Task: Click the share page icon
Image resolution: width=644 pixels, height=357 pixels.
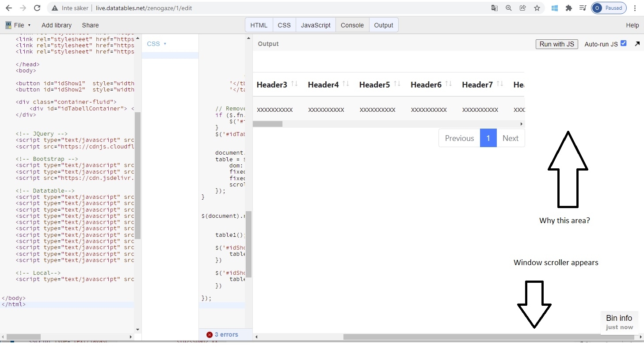Action: (523, 8)
